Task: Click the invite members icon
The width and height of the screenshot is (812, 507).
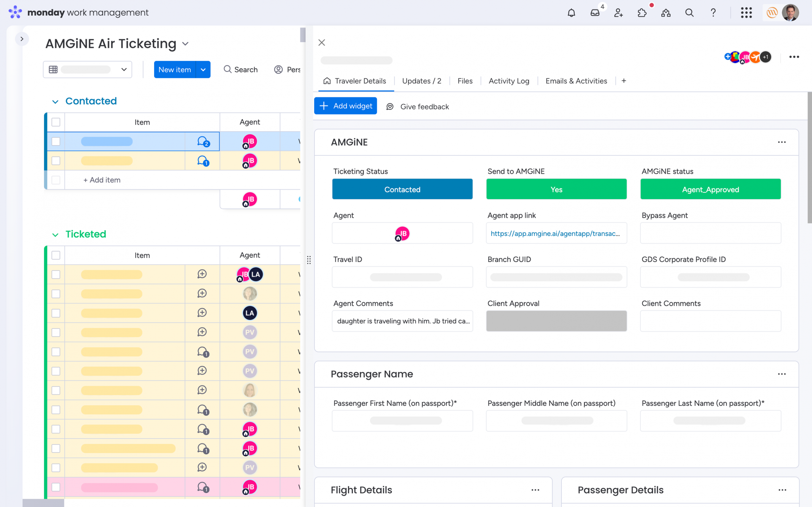Action: [619, 13]
